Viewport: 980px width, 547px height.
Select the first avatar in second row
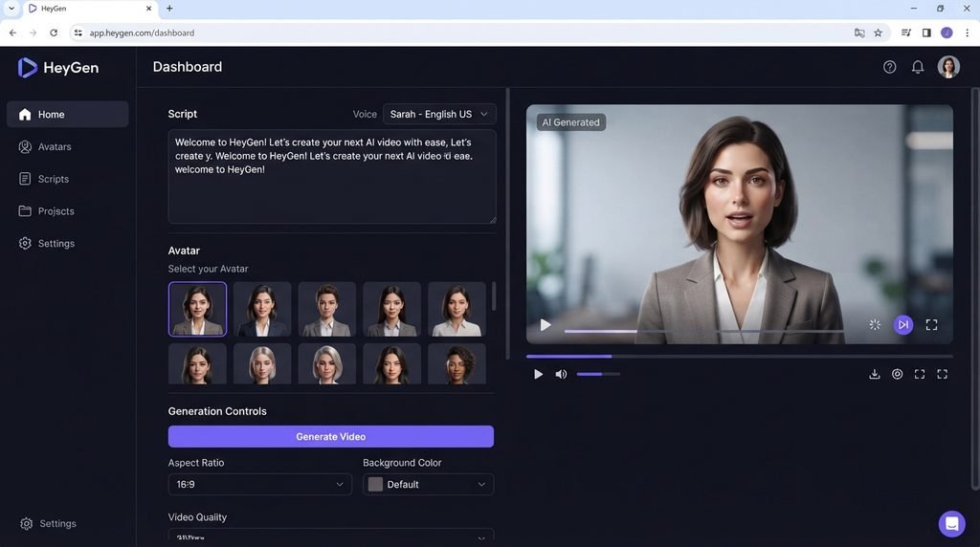point(197,363)
